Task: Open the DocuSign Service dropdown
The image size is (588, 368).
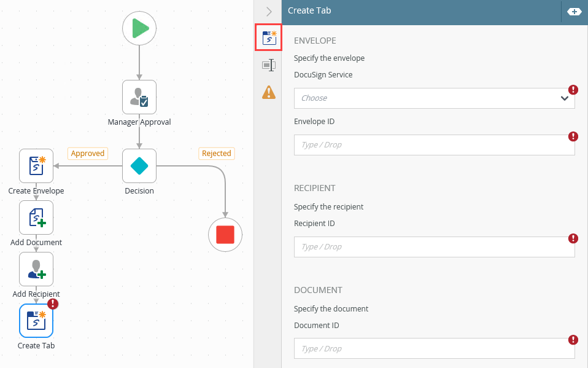Action: pos(434,98)
